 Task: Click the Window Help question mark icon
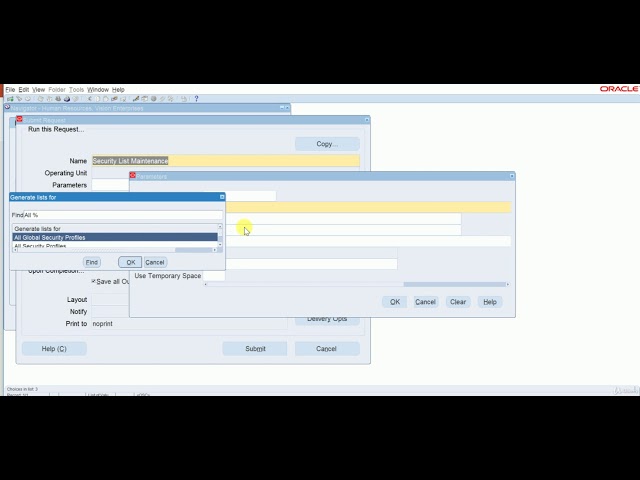pyautogui.click(x=196, y=99)
